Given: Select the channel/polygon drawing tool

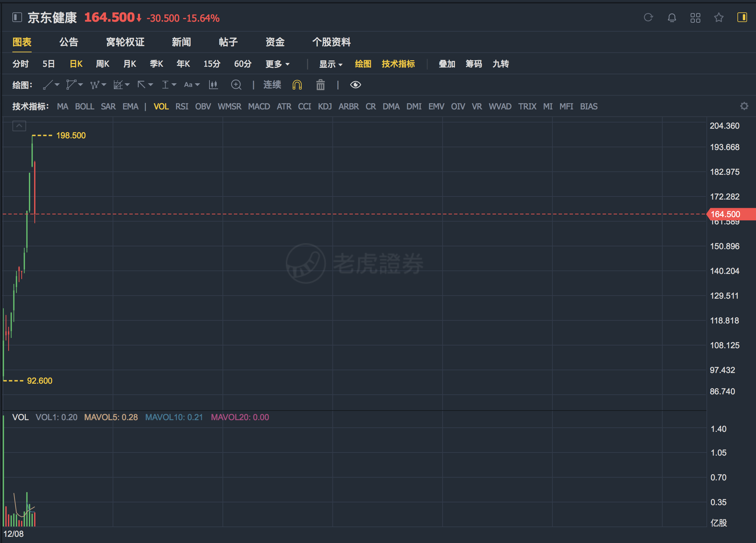Looking at the screenshot, I should pyautogui.click(x=71, y=85).
